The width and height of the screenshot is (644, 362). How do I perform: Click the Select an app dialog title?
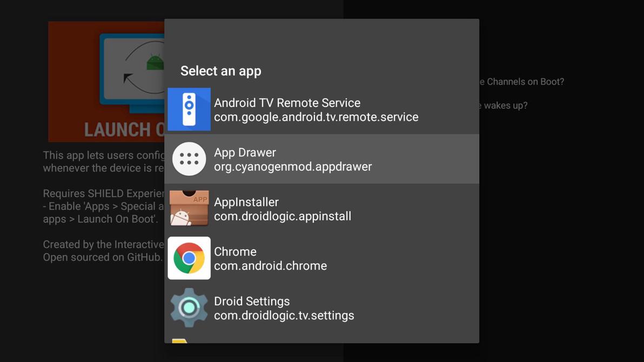point(220,71)
